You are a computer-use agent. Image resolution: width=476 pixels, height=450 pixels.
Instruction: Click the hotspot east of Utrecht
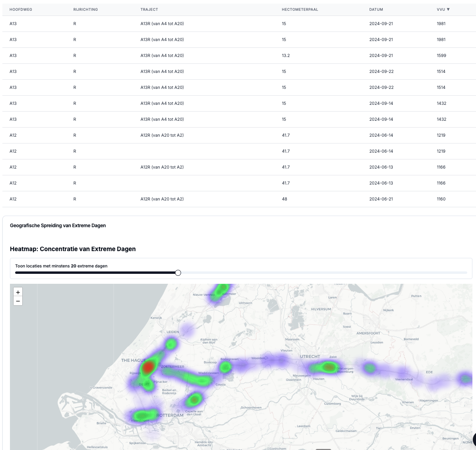click(x=328, y=367)
